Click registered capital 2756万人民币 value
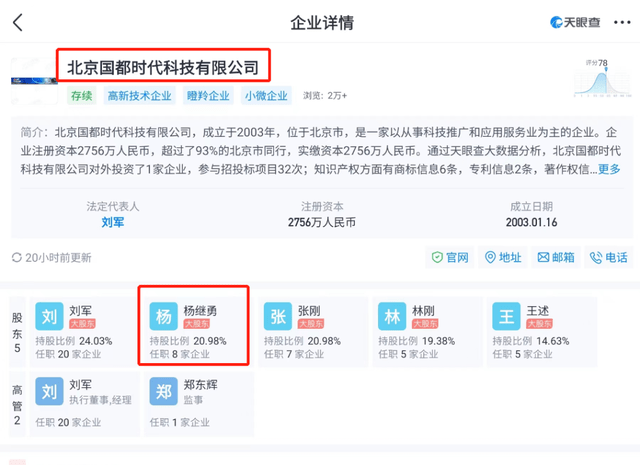Viewport: 640px width, 465px height. [x=322, y=222]
